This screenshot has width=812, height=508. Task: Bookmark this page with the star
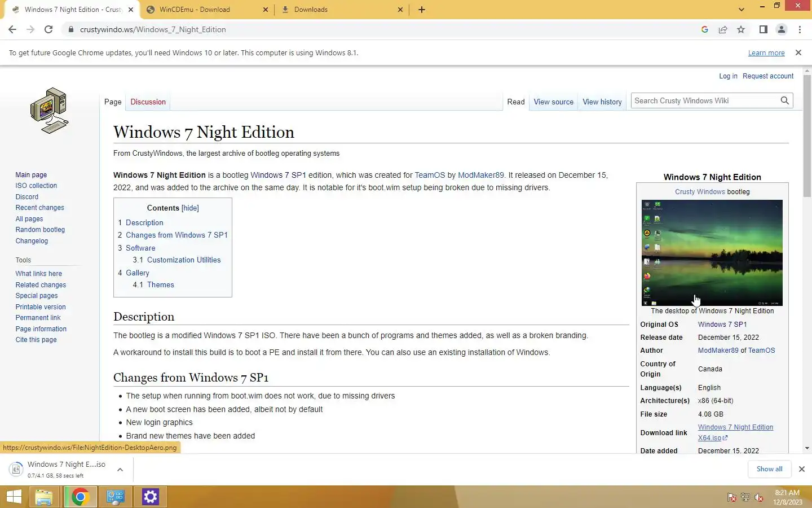[741, 29]
